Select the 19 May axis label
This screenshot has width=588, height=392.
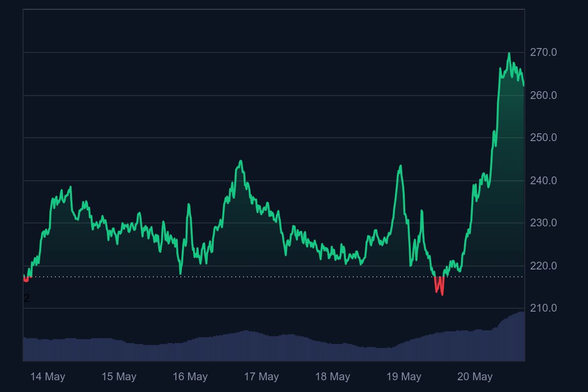404,377
